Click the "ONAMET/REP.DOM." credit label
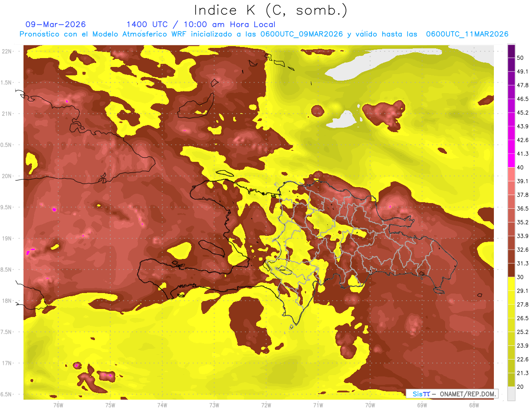Image resolution: width=532 pixels, height=411 pixels. coord(469,394)
